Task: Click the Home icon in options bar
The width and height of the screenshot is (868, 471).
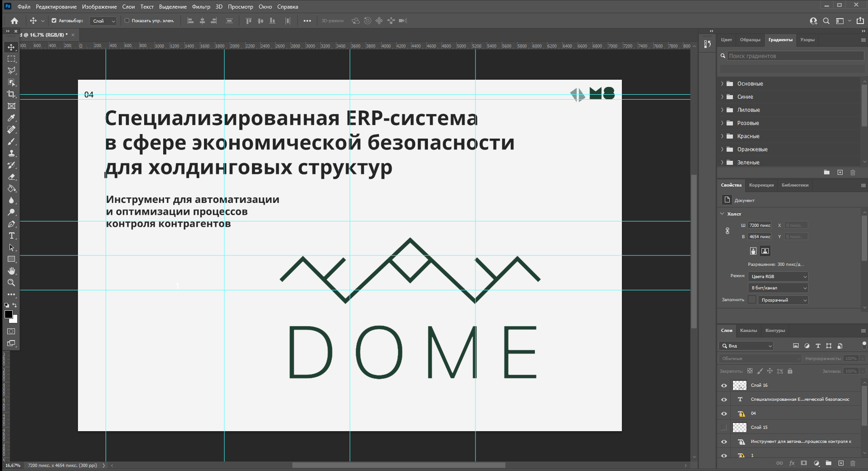Action: pos(15,21)
